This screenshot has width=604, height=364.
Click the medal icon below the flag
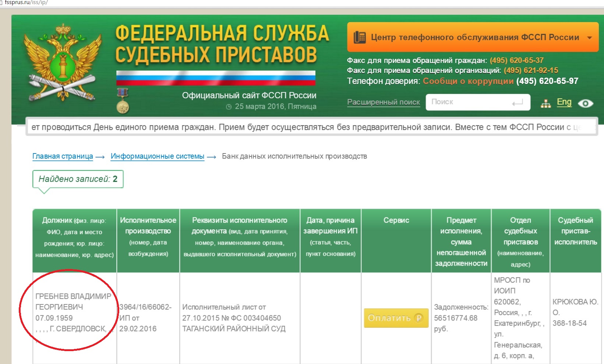123,100
